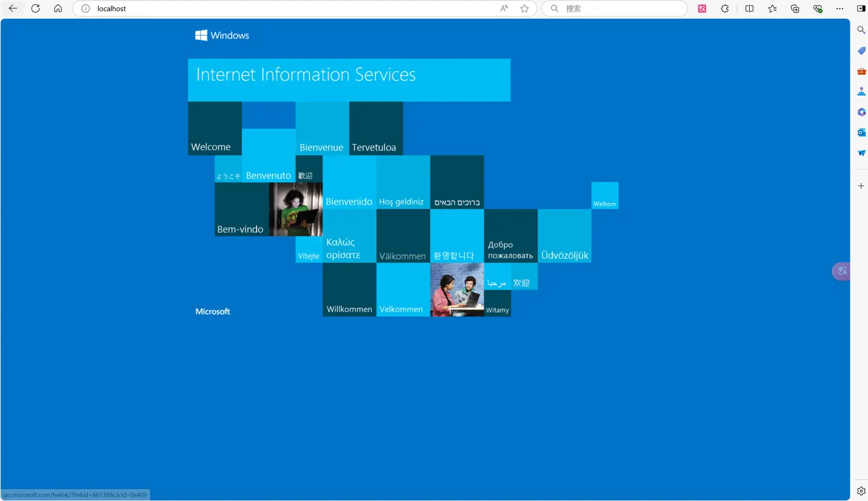Image resolution: width=868 pixels, height=501 pixels.
Task: Toggle split screen view
Action: [749, 9]
